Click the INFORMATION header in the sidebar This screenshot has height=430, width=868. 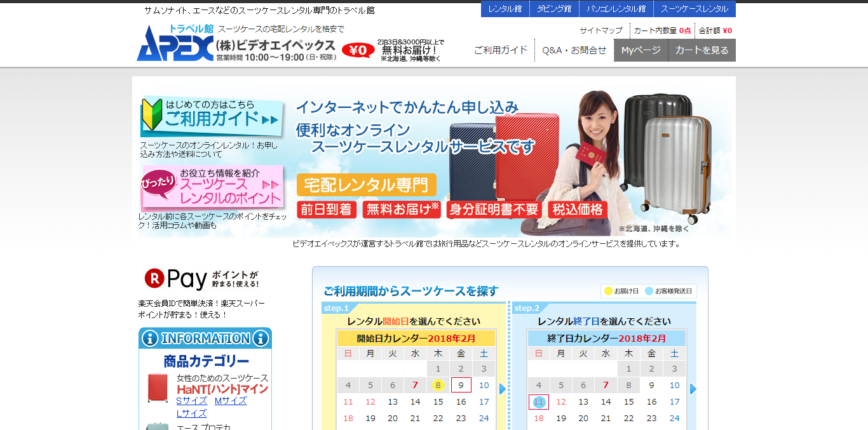tap(205, 339)
